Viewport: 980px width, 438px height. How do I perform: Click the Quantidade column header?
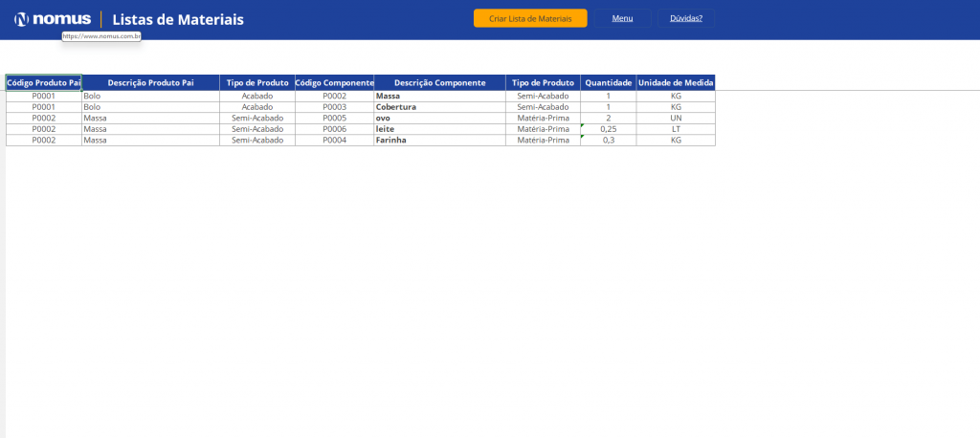click(x=608, y=83)
